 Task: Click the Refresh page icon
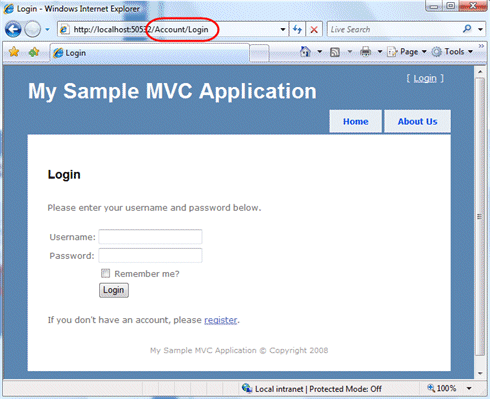pos(297,30)
